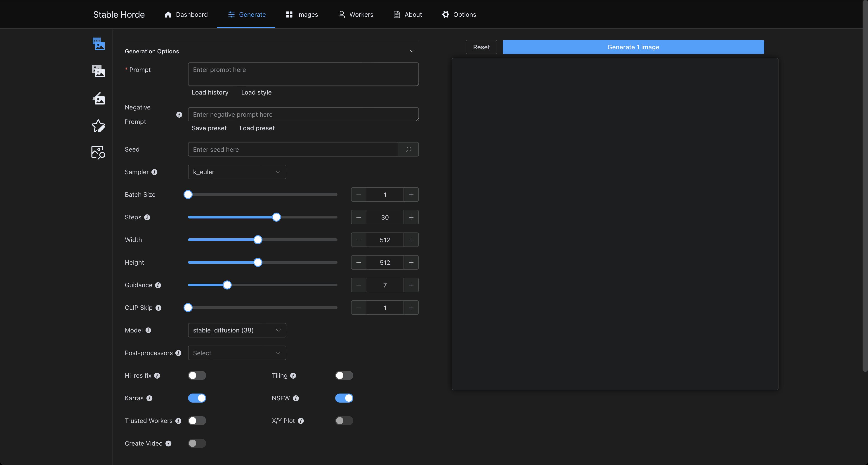The image size is (868, 465).
Task: Decrease Height with minus button
Action: coord(359,262)
